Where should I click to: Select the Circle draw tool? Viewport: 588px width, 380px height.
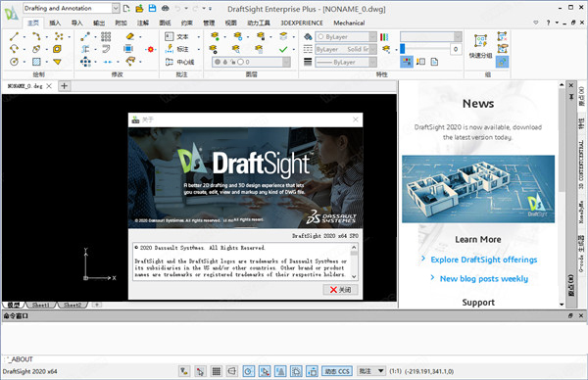14,62
